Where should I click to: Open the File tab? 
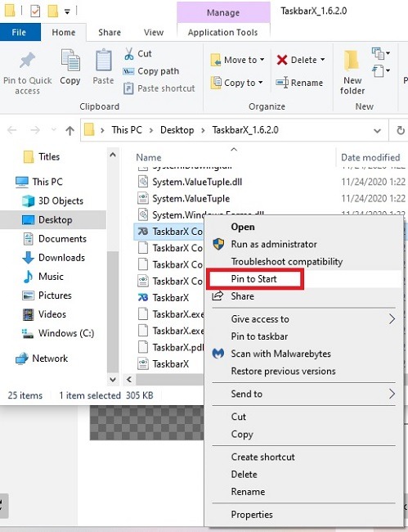pyautogui.click(x=20, y=32)
